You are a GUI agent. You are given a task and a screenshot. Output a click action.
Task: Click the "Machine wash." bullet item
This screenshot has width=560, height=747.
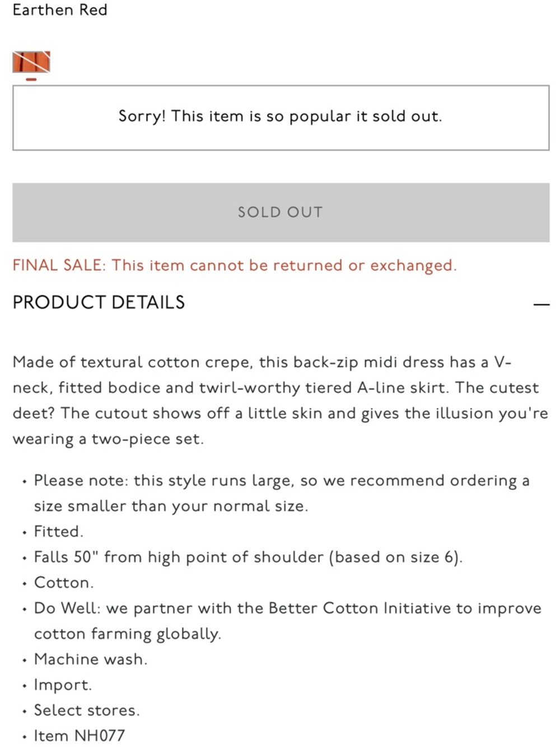coord(91,659)
